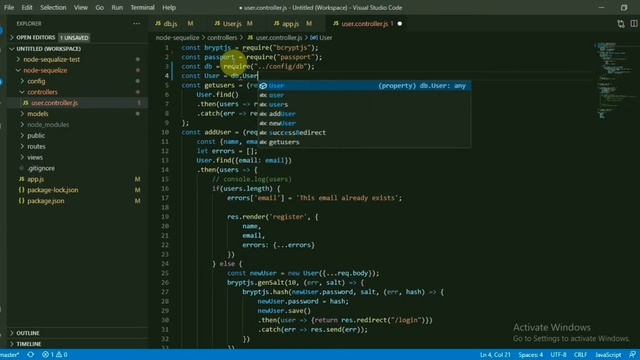This screenshot has height=360, width=640.
Task: Click the compare changes icon in editor toolbar
Action: pos(621,24)
